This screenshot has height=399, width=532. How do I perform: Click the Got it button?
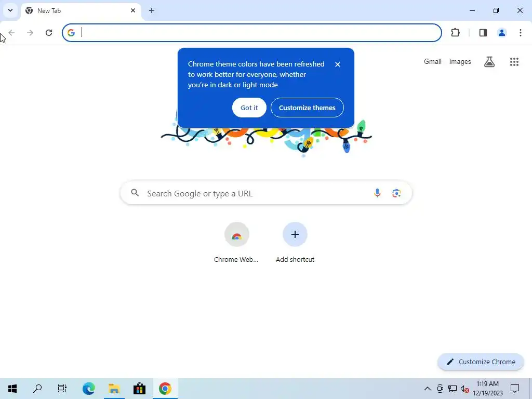(x=249, y=108)
